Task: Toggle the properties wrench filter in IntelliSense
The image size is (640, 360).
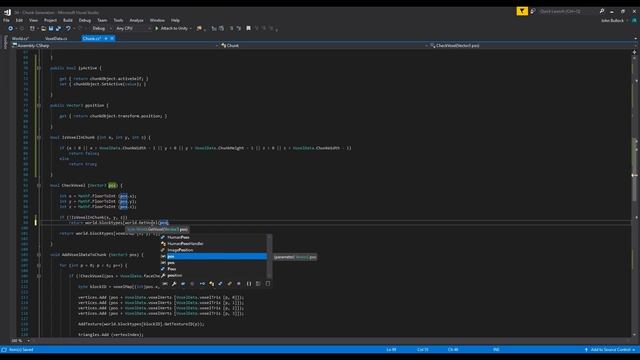Action: click(174, 283)
